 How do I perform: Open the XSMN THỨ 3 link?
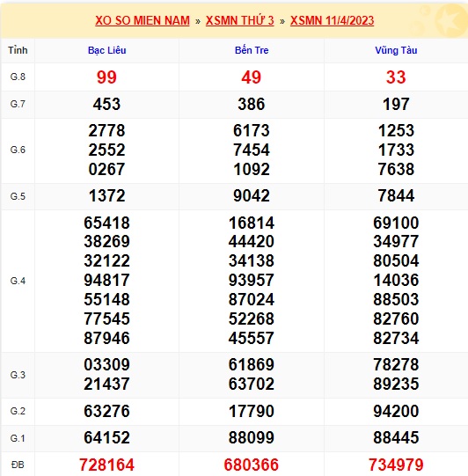[240, 20]
